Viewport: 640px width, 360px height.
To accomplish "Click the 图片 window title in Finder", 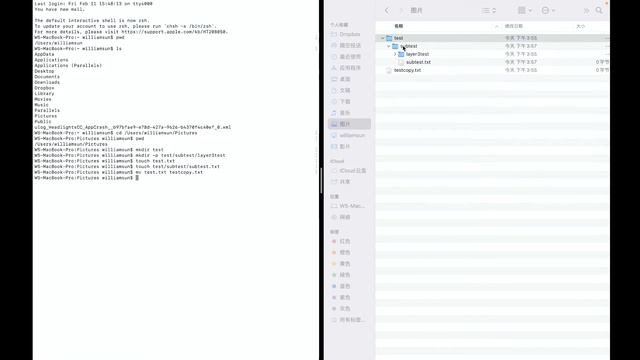I will point(416,11).
